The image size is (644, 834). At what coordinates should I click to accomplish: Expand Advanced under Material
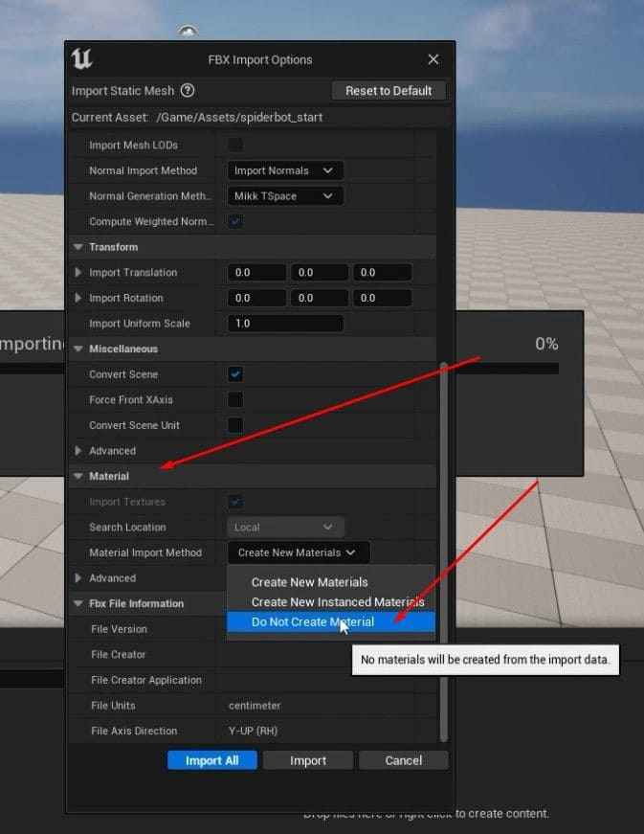78,578
